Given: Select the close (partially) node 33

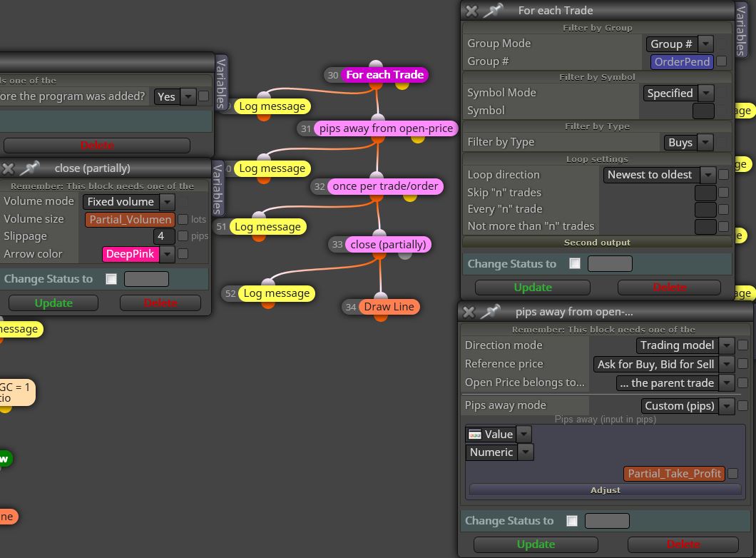Looking at the screenshot, I should (x=388, y=245).
